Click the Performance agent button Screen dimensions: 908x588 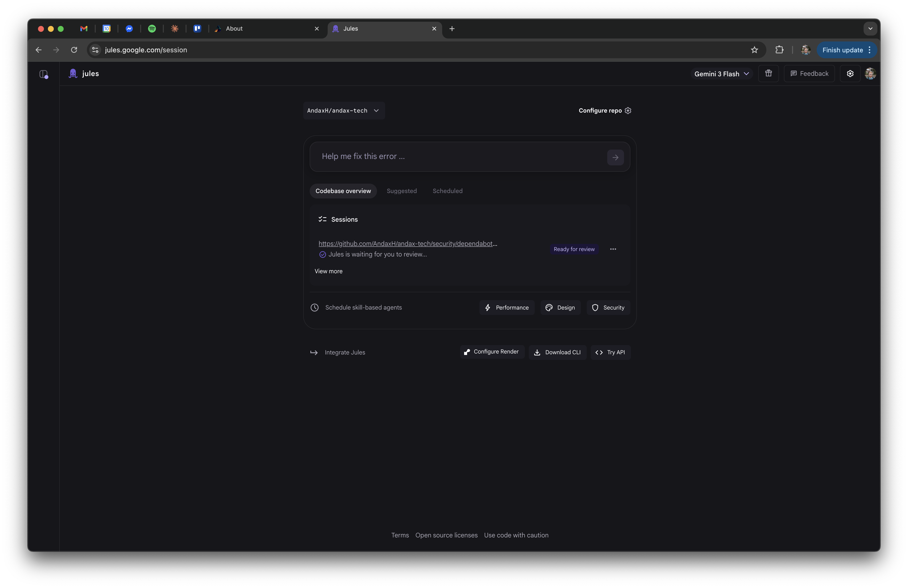[507, 308]
